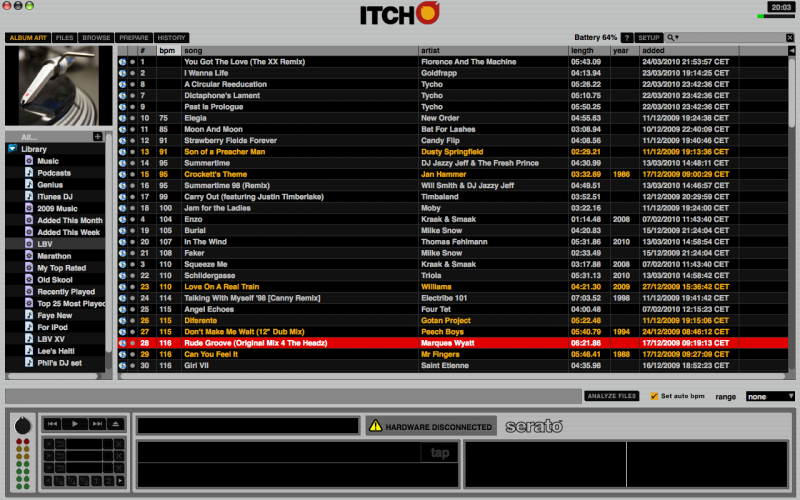
Task: Click the status dot on 'Enzo' row
Action: (x=133, y=219)
